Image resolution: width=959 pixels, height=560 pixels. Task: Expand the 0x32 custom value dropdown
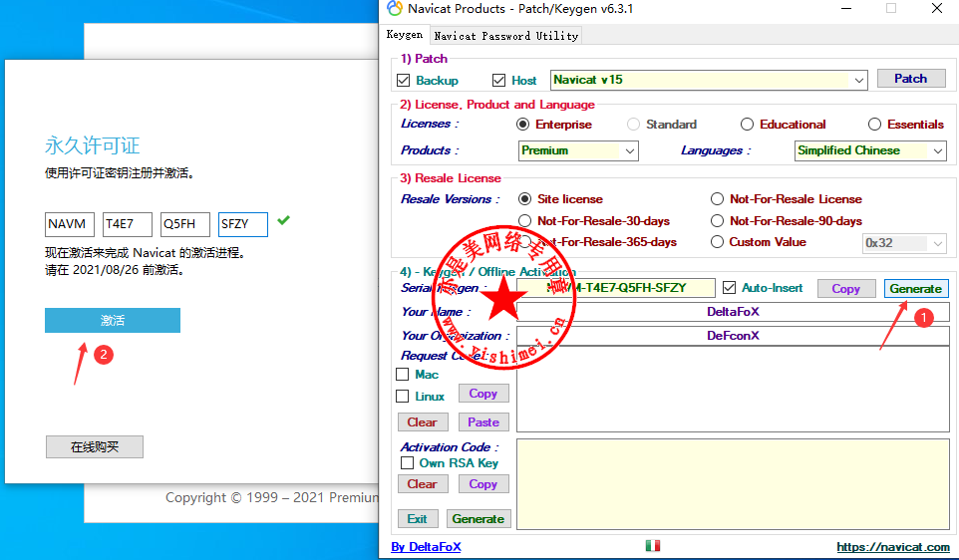tap(938, 243)
